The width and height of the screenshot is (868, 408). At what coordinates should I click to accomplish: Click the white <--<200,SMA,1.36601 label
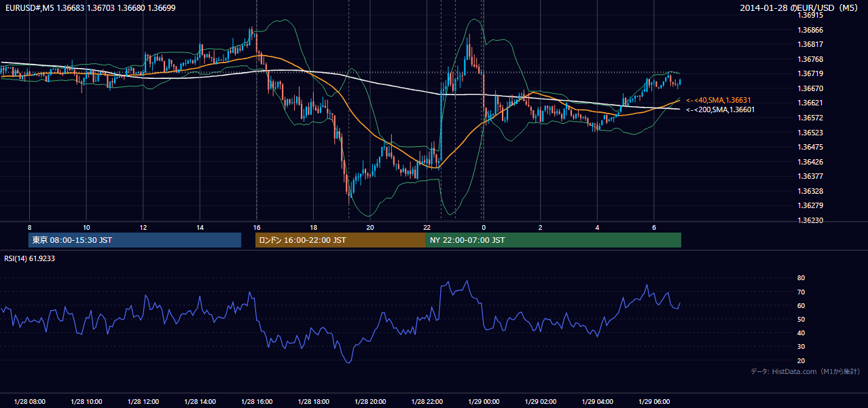(720, 109)
